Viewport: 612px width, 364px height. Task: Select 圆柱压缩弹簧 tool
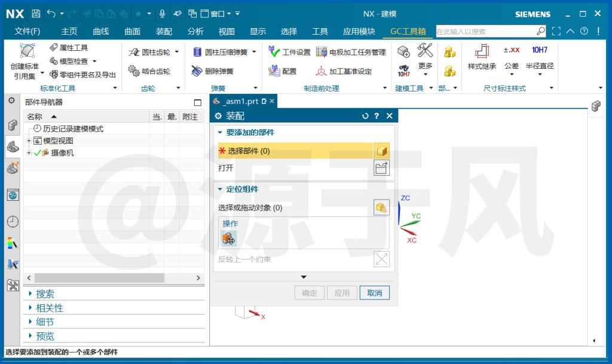(x=221, y=52)
